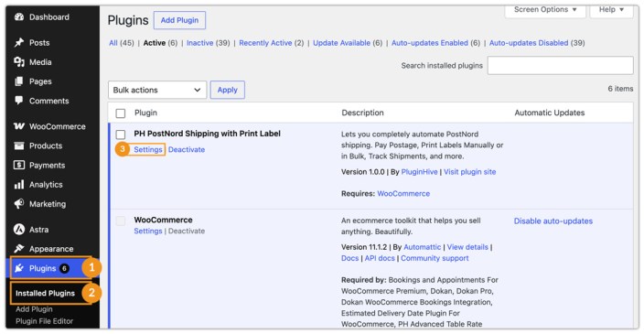Open Pages menu item
This screenshot has width=644, height=334.
(40, 81)
